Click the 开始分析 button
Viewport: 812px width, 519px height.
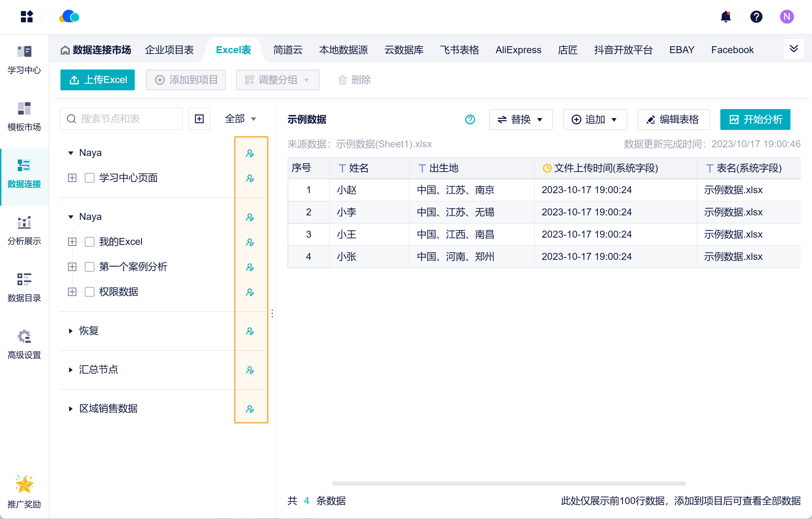click(755, 120)
